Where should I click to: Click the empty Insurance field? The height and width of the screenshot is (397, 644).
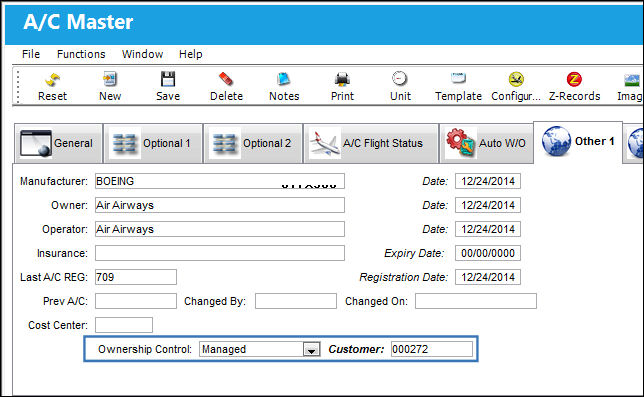coord(220,253)
